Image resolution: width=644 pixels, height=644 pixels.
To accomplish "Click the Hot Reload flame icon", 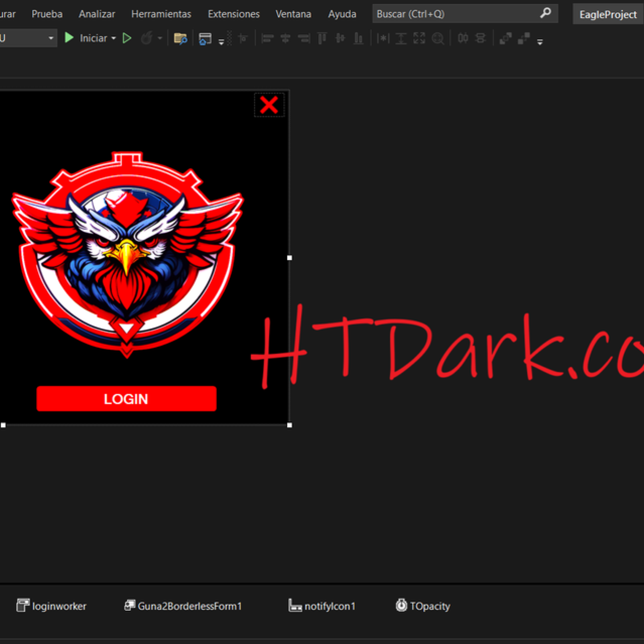I will [x=147, y=38].
